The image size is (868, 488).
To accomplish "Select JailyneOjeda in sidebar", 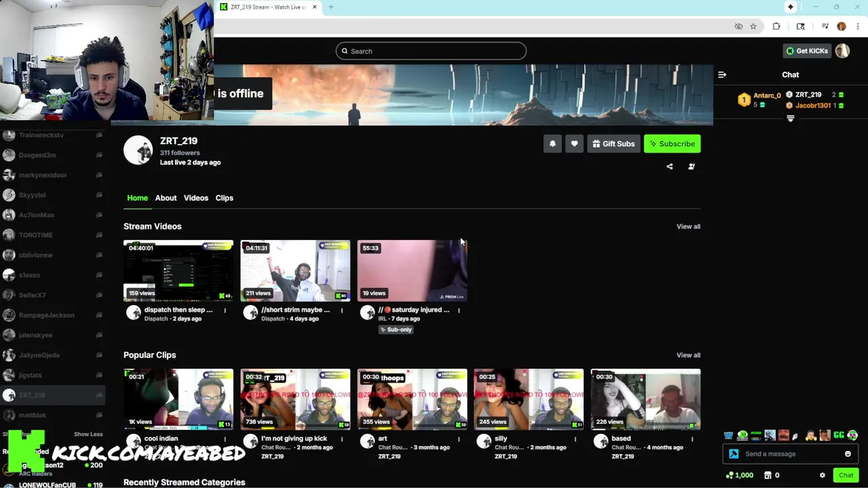I will pos(52,355).
